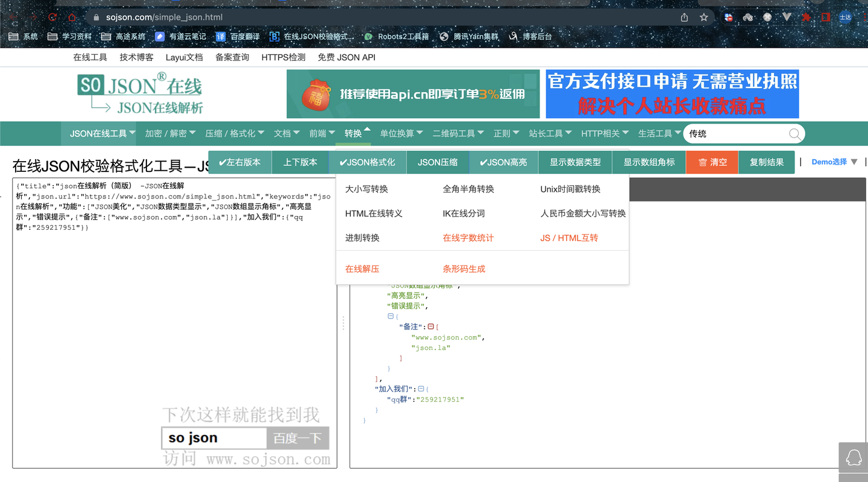Toggle JSON压缩 mode
Viewport: 868px width, 482px height.
click(438, 162)
